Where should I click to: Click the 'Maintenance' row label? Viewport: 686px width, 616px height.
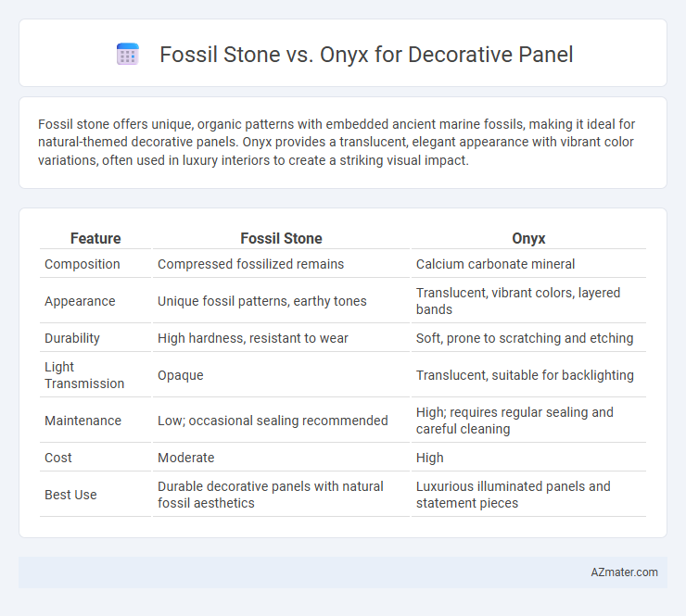click(x=83, y=421)
